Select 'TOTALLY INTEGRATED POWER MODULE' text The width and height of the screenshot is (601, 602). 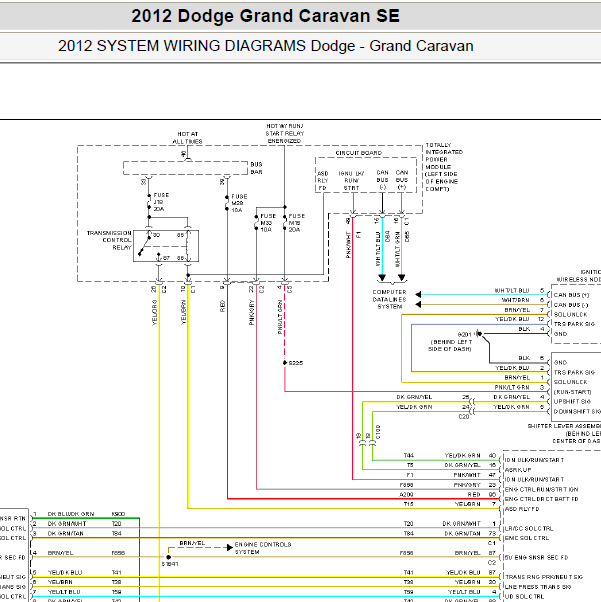(x=444, y=156)
